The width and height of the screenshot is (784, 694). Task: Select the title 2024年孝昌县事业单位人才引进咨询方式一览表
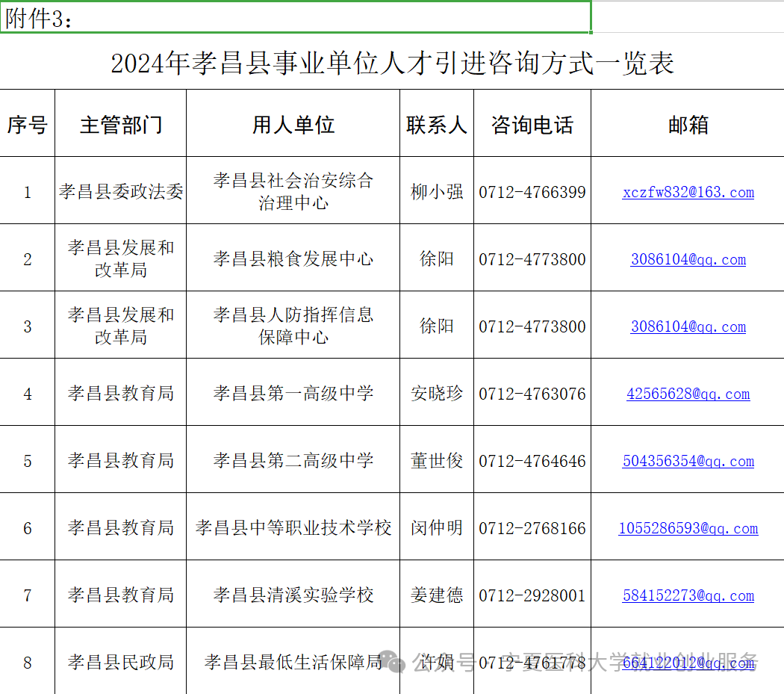tap(393, 63)
